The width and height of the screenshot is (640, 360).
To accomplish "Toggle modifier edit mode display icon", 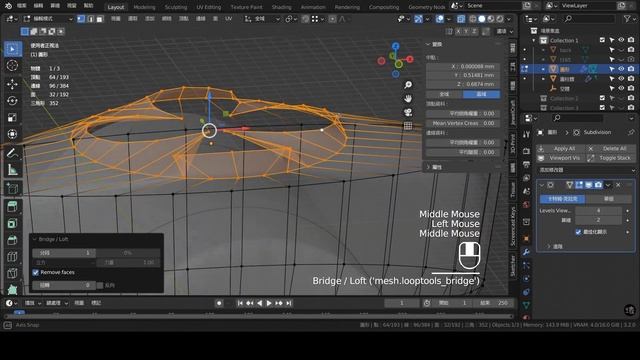I will click(579, 185).
